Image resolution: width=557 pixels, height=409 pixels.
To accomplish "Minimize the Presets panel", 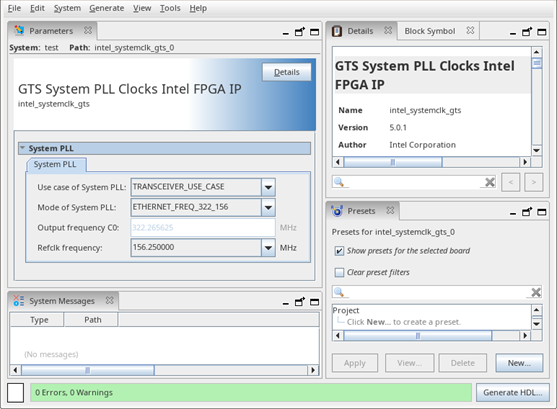I will (513, 213).
